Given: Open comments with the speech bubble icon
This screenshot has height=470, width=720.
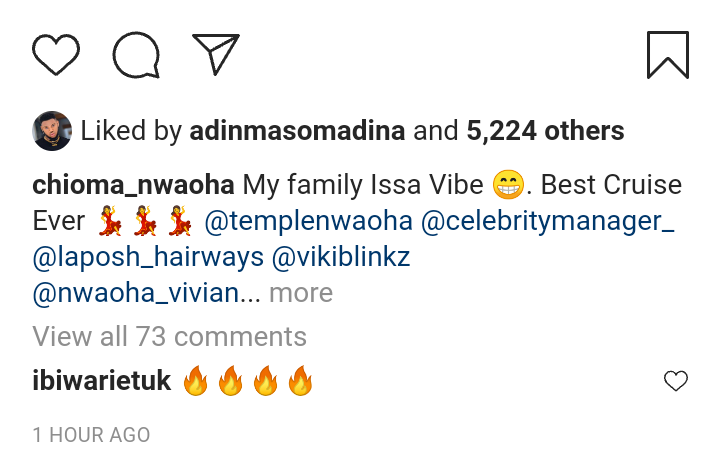Looking at the screenshot, I should pyautogui.click(x=136, y=55).
